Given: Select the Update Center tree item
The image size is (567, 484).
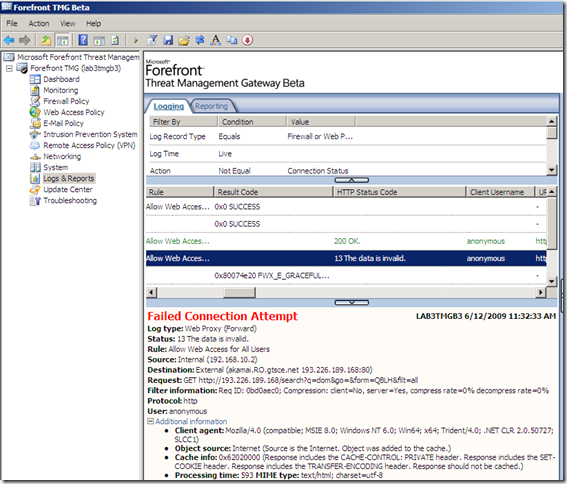Looking at the screenshot, I should pos(68,190).
